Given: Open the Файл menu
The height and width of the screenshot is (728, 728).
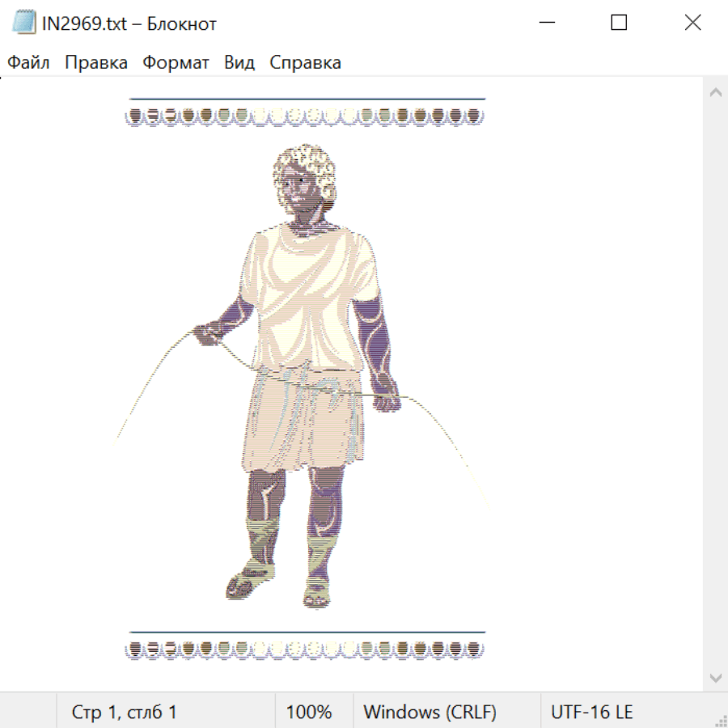Looking at the screenshot, I should pos(29,63).
